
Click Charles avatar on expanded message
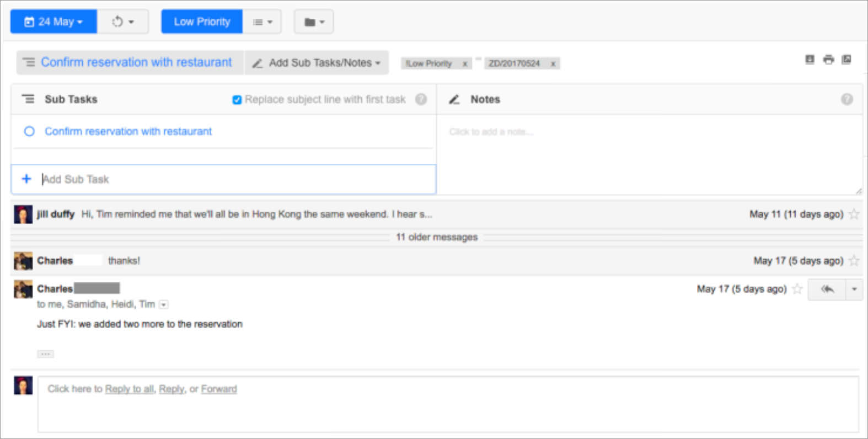pyautogui.click(x=23, y=289)
